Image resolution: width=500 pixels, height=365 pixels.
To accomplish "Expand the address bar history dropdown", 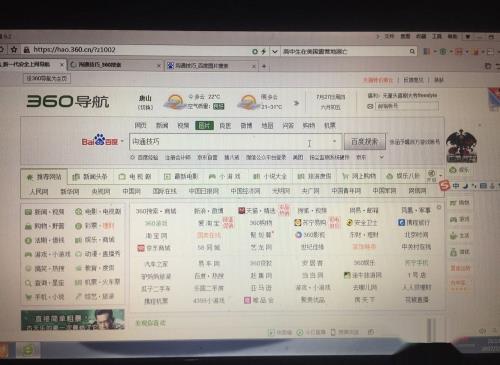I will 275,52.
